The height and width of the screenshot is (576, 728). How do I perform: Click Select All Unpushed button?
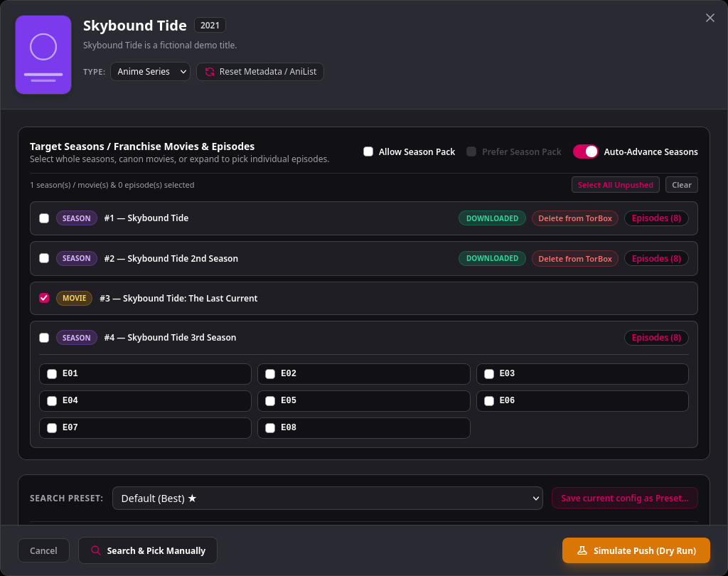point(615,185)
